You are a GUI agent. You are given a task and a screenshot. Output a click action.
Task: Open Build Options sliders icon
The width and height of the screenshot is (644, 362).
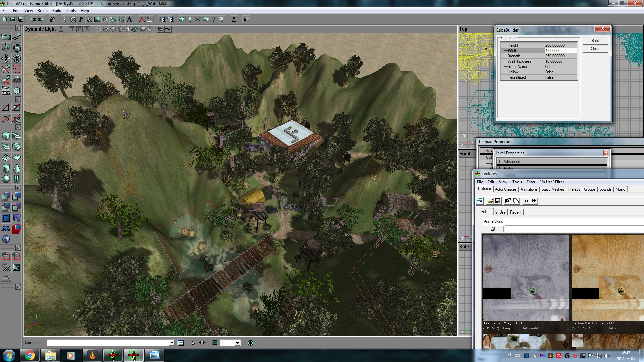tap(214, 19)
